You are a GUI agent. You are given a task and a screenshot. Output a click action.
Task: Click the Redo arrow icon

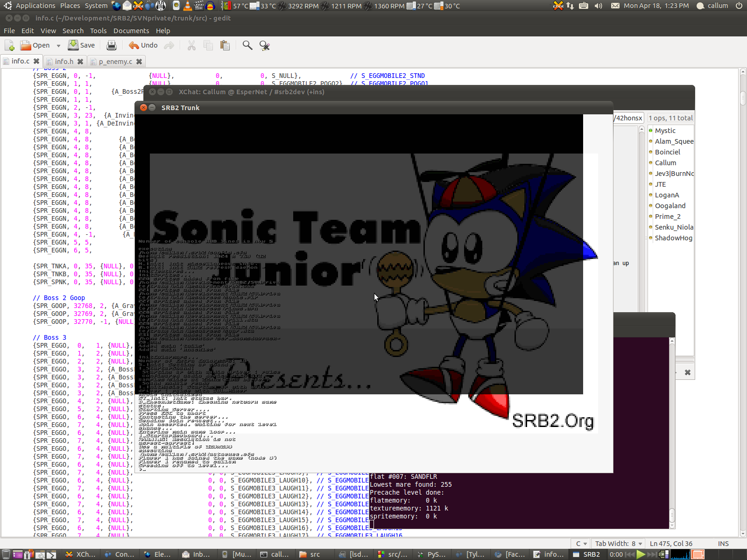(x=169, y=45)
